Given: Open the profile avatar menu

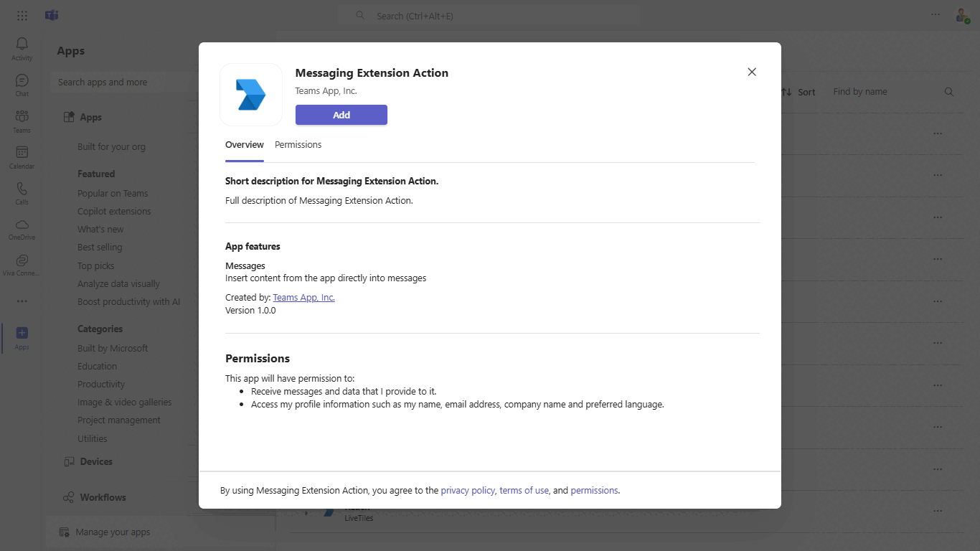Looking at the screenshot, I should pos(962,15).
